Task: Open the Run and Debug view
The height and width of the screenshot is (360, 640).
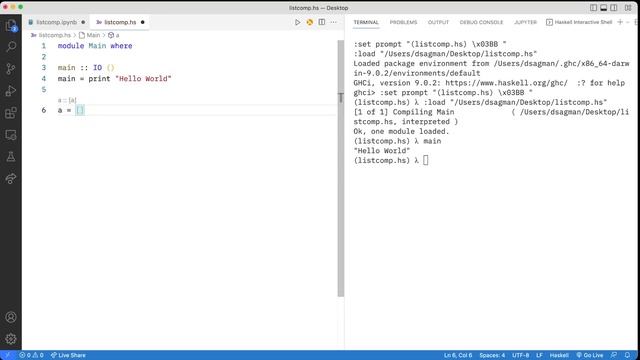Action: [x=11, y=91]
